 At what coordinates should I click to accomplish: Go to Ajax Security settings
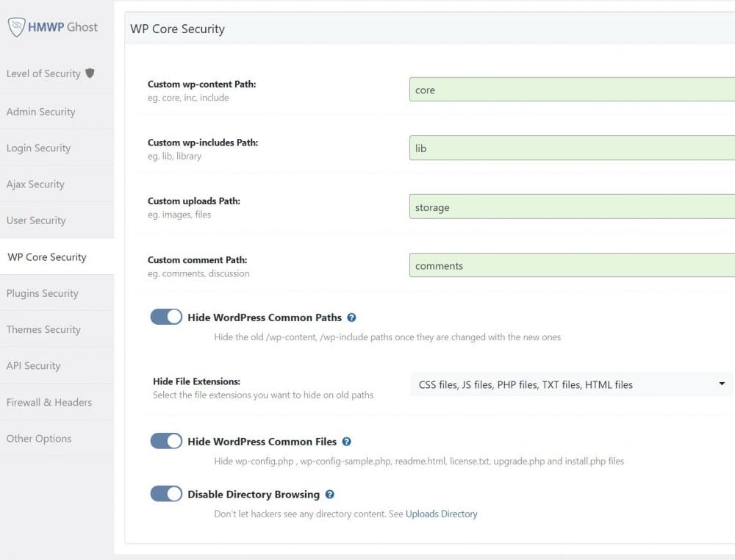35,184
